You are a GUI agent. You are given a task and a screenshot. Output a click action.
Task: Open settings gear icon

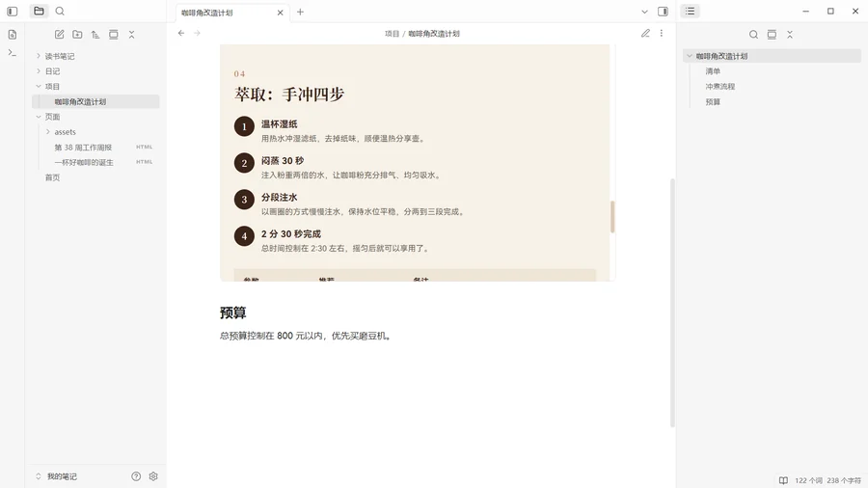[x=153, y=476]
